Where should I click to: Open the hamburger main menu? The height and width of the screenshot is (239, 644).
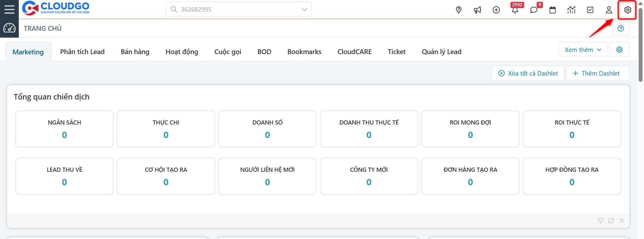[9, 10]
